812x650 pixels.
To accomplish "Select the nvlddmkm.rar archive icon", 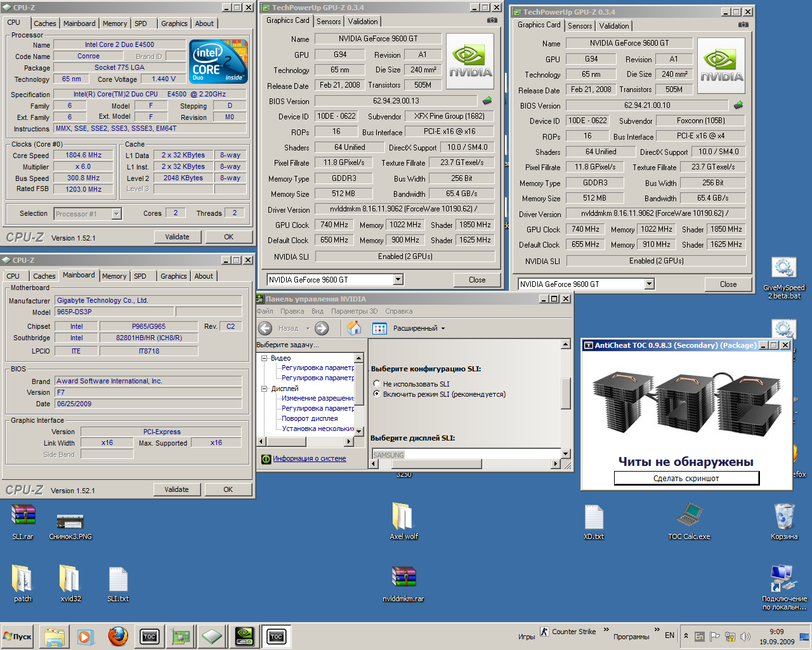I will 403,583.
